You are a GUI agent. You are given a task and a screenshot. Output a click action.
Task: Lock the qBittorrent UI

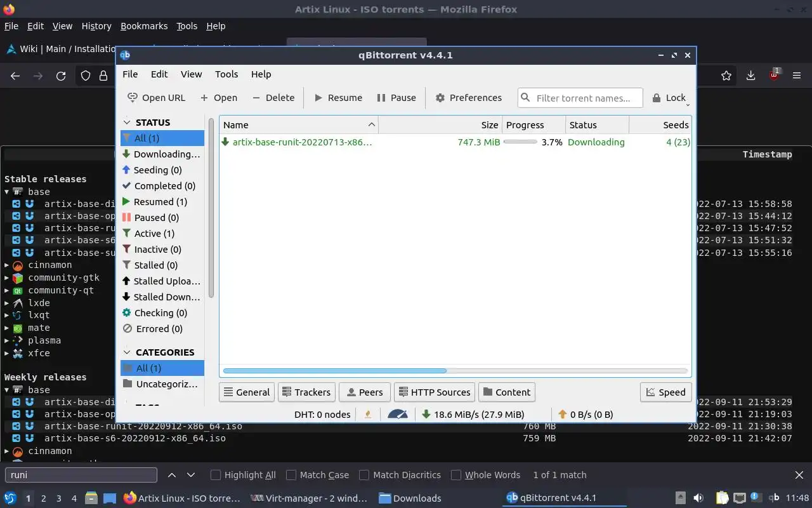[x=669, y=98]
